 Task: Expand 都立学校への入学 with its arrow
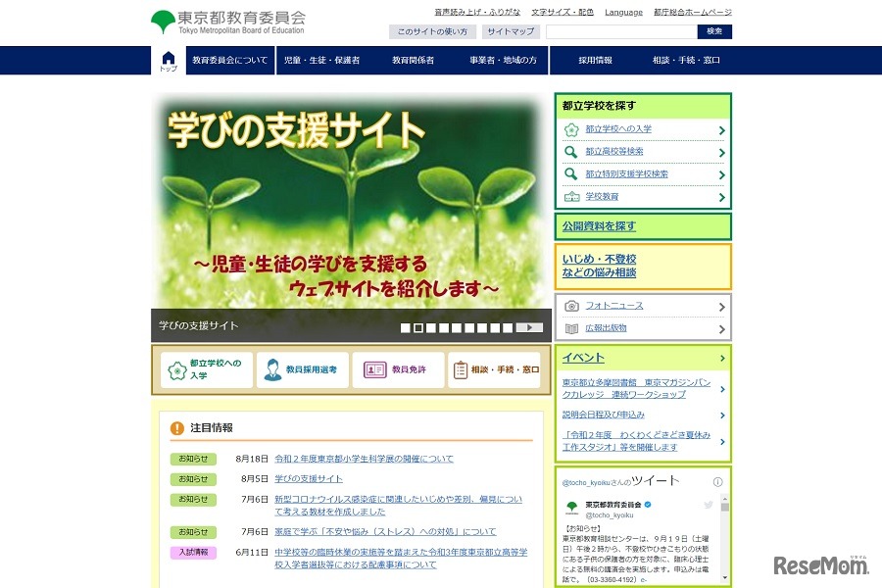(721, 129)
